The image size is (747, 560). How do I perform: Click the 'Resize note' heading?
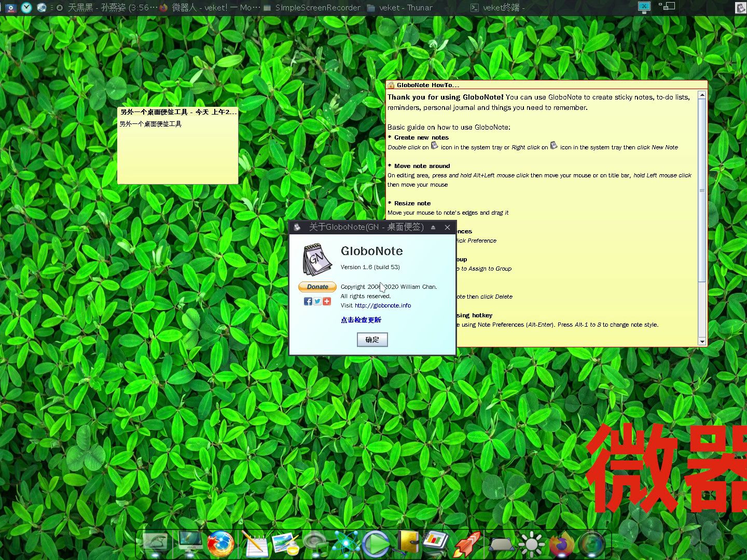412,203
